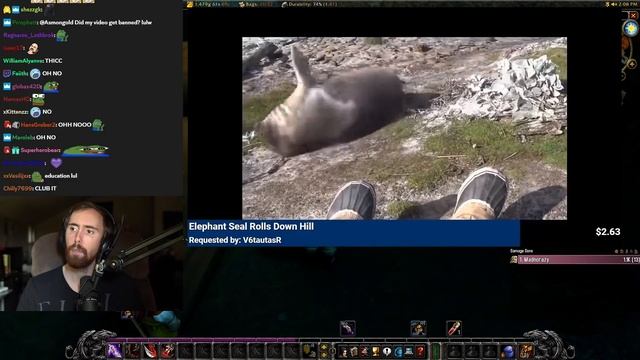Open the blue globe social micro button

tap(398, 351)
